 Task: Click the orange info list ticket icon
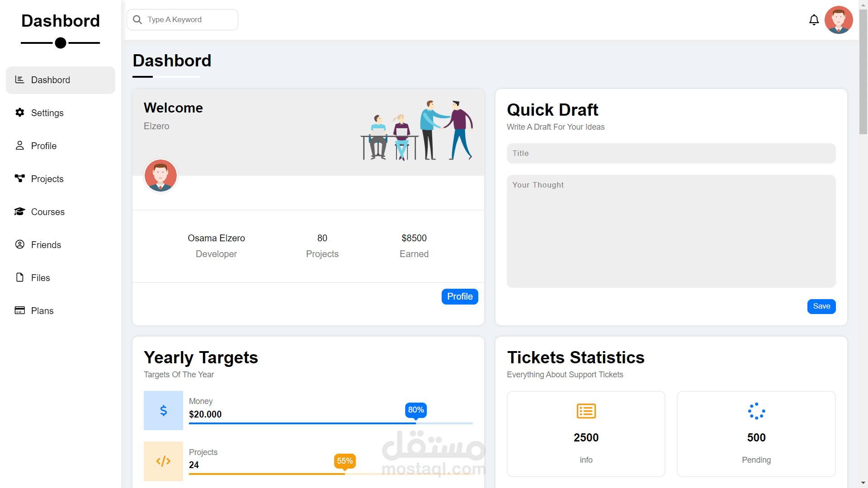pyautogui.click(x=586, y=411)
